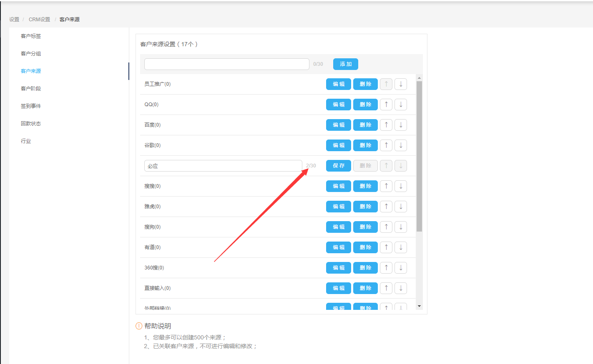
Task: Click up arrow for 直接输入 row
Action: click(386, 288)
